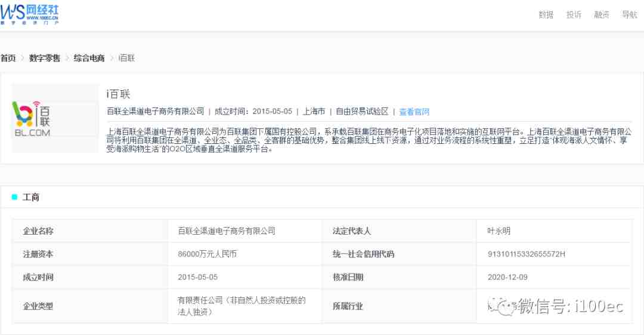Select the 自由贸易试验区 text
644x335 pixels.
(x=362, y=112)
